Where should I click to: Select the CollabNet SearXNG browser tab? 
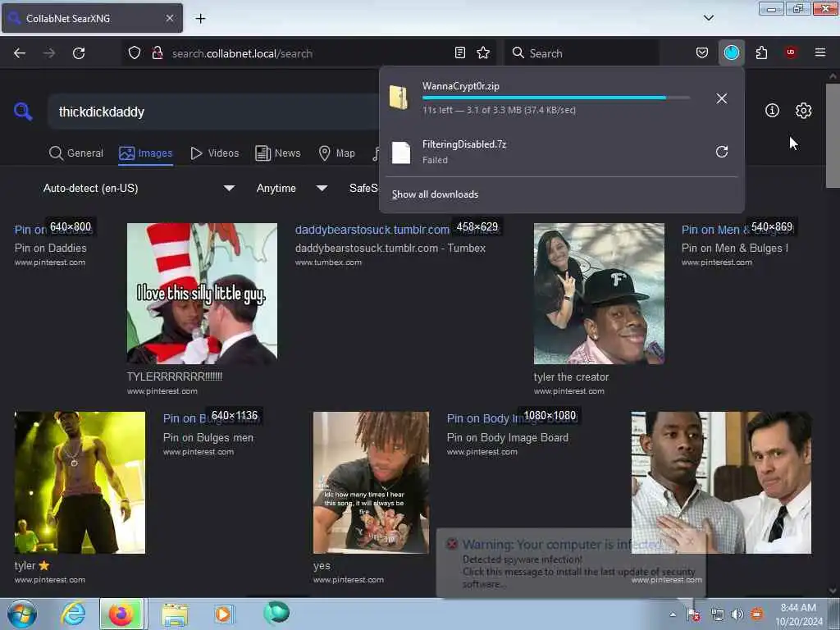click(92, 19)
